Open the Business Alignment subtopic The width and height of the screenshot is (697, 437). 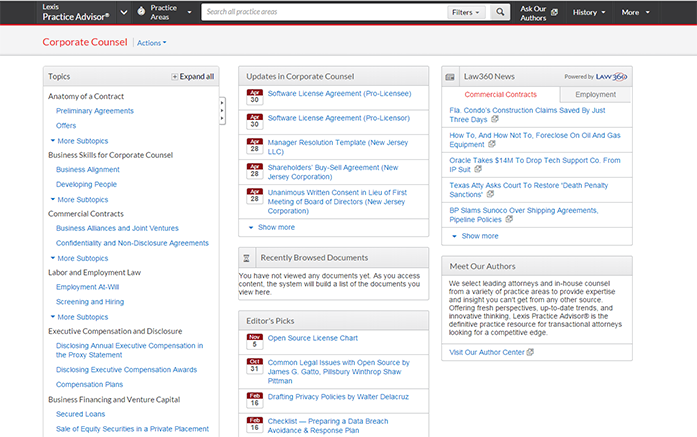[x=88, y=169]
